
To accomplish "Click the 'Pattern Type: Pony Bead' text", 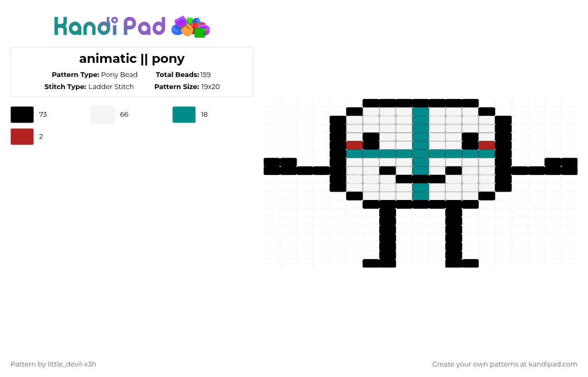I will click(x=95, y=75).
